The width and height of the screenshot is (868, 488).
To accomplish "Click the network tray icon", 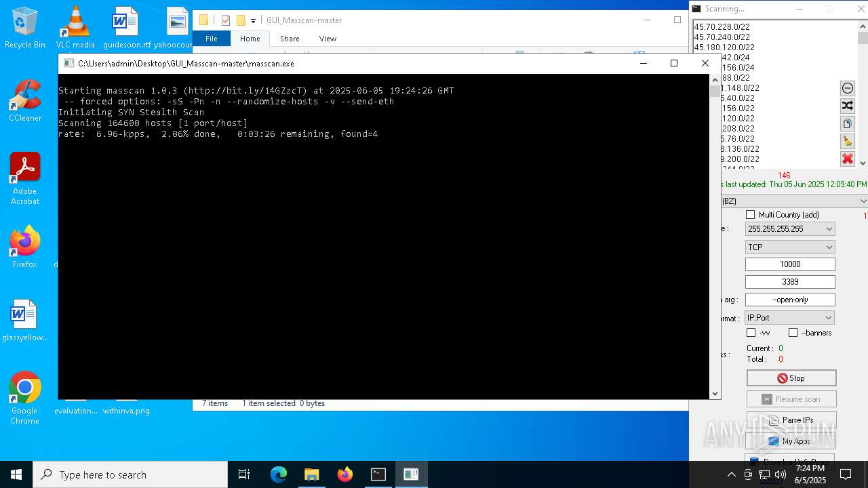I will pyautogui.click(x=764, y=474).
